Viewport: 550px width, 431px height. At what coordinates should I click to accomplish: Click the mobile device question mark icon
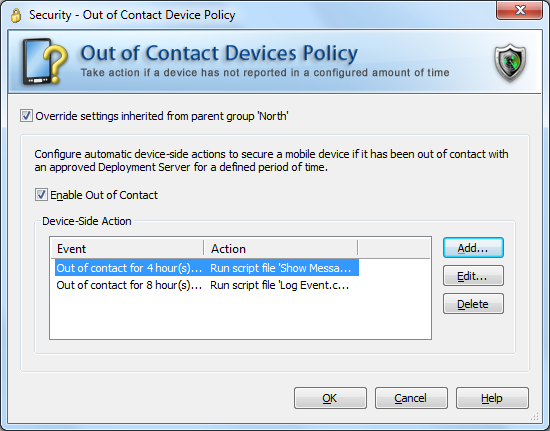pos(45,61)
